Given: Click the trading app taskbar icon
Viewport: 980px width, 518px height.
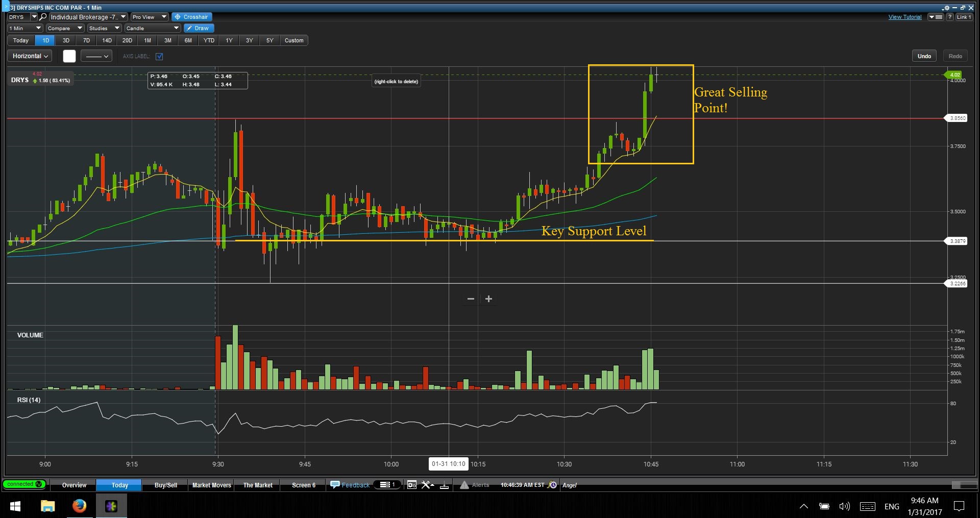Looking at the screenshot, I should [x=111, y=506].
